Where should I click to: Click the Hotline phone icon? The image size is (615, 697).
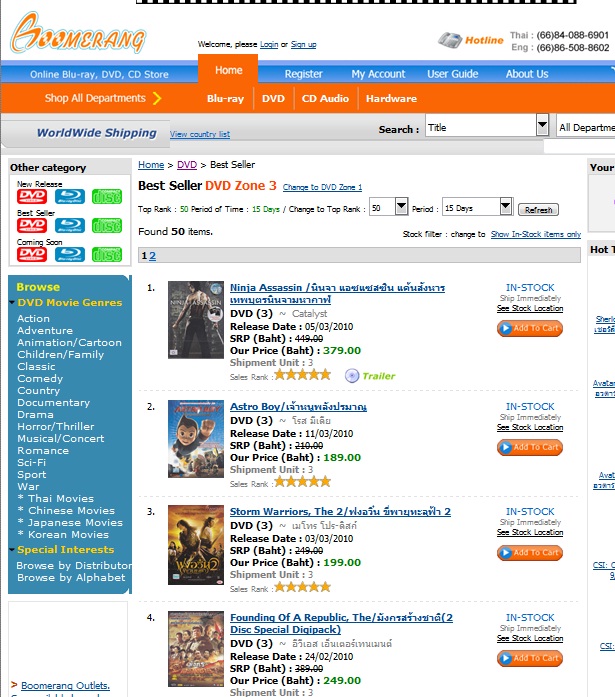coord(450,40)
